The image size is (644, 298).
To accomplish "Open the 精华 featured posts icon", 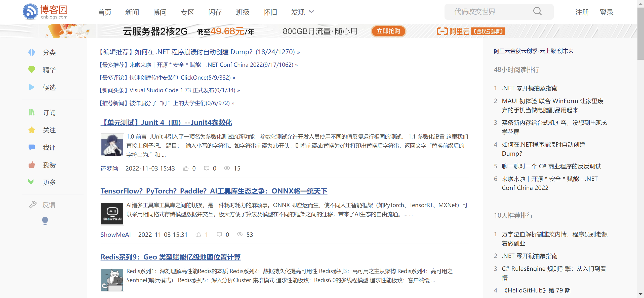I will (32, 70).
